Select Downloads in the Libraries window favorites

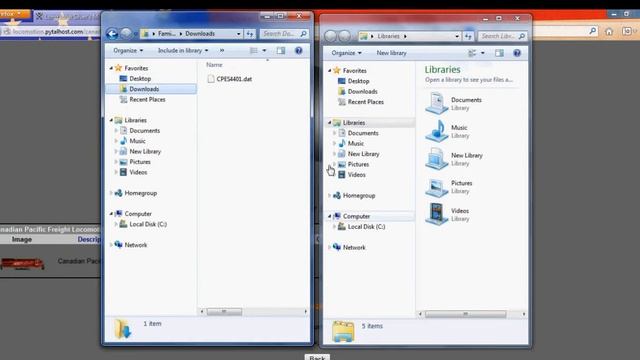point(362,91)
